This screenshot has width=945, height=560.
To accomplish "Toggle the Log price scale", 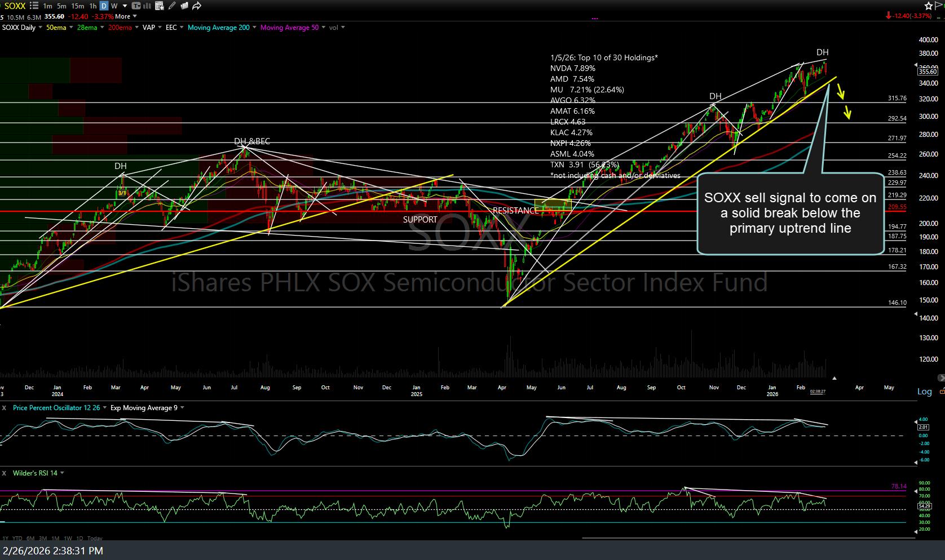I will point(924,392).
